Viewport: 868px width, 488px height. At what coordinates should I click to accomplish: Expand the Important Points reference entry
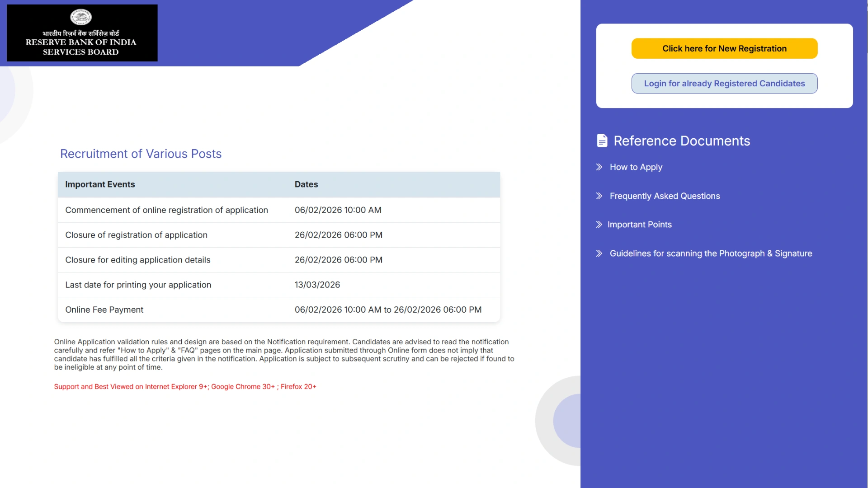[640, 225]
